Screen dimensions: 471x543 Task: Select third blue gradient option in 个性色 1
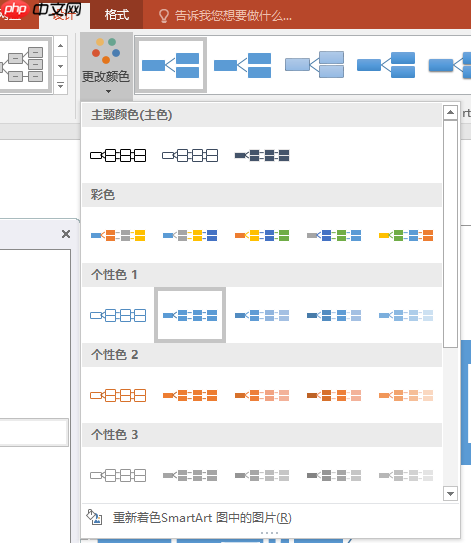262,315
